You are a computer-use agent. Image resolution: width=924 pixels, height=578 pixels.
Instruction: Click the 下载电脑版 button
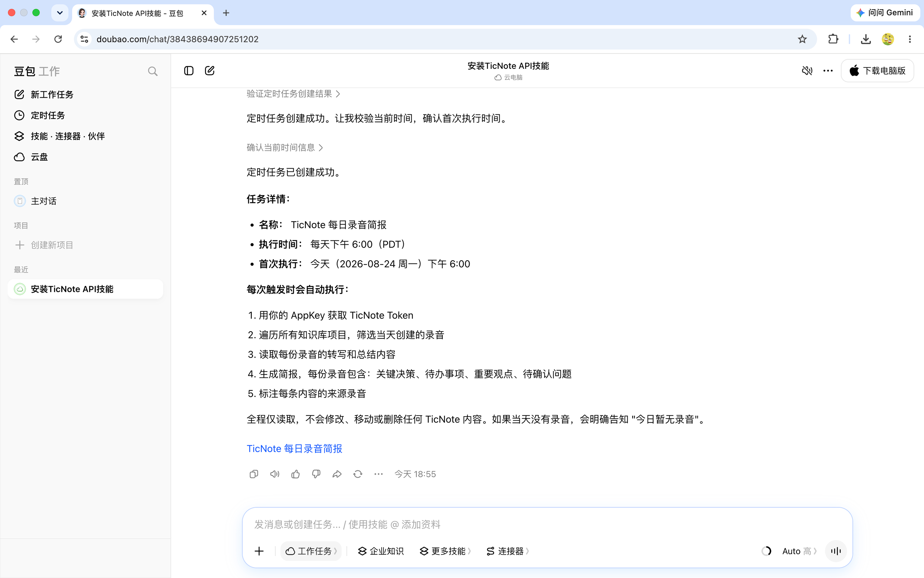pos(877,71)
